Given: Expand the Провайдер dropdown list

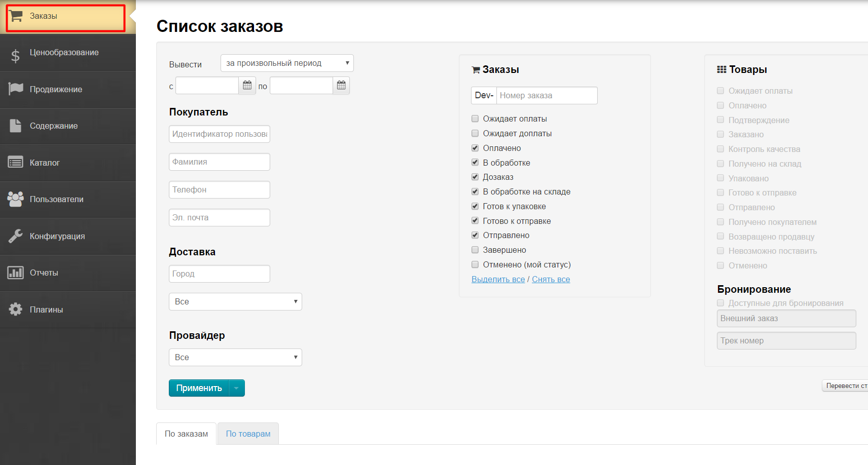Looking at the screenshot, I should click(235, 358).
